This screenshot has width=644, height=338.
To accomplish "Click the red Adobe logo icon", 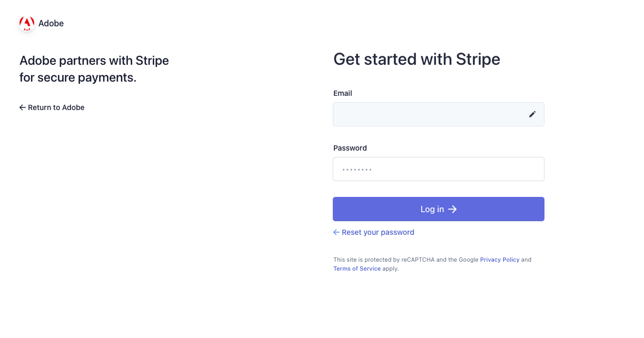I will 27,24.
